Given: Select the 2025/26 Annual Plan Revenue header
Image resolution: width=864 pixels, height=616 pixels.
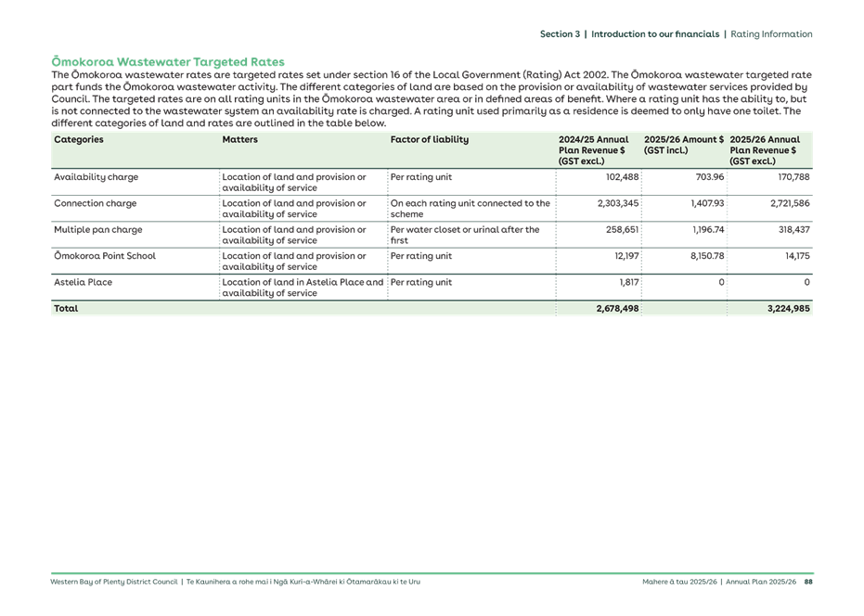Looking at the screenshot, I should pyautogui.click(x=764, y=148).
